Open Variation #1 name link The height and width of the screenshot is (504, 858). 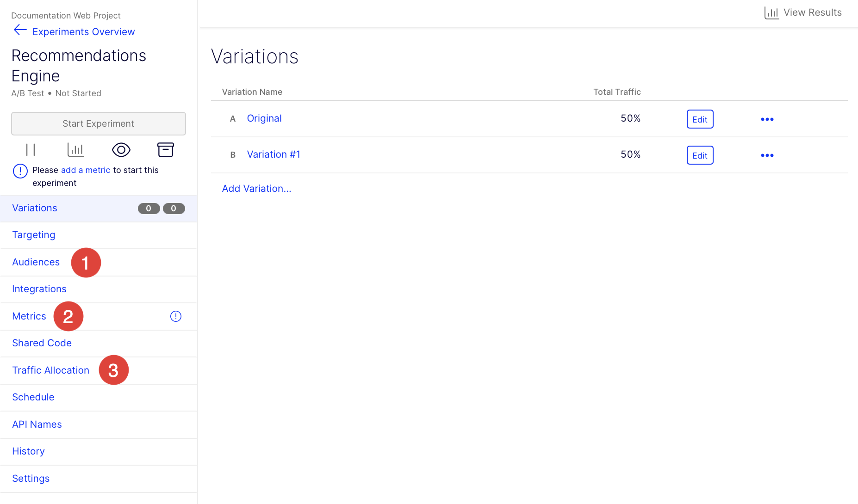273,154
